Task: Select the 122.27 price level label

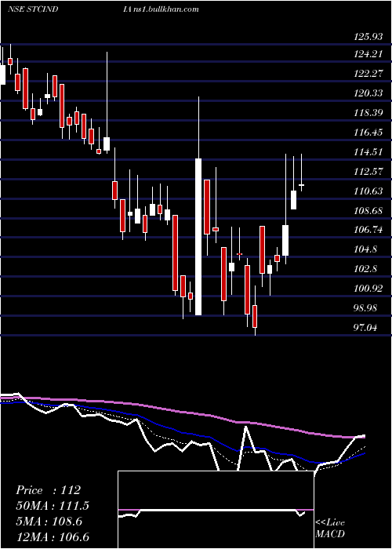Action: [x=368, y=74]
